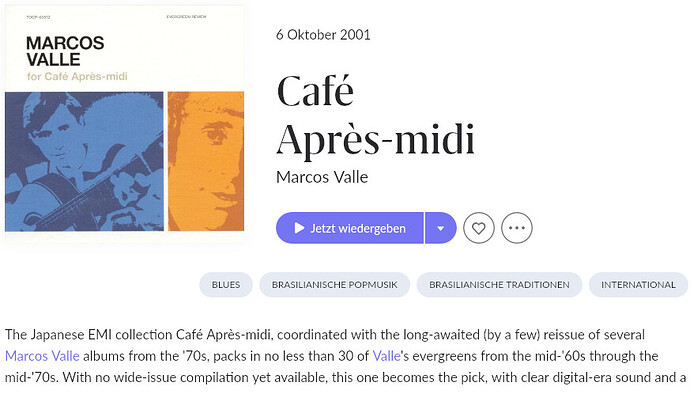Click the heart icon to favorite the album
The image size is (690, 408).
(478, 228)
